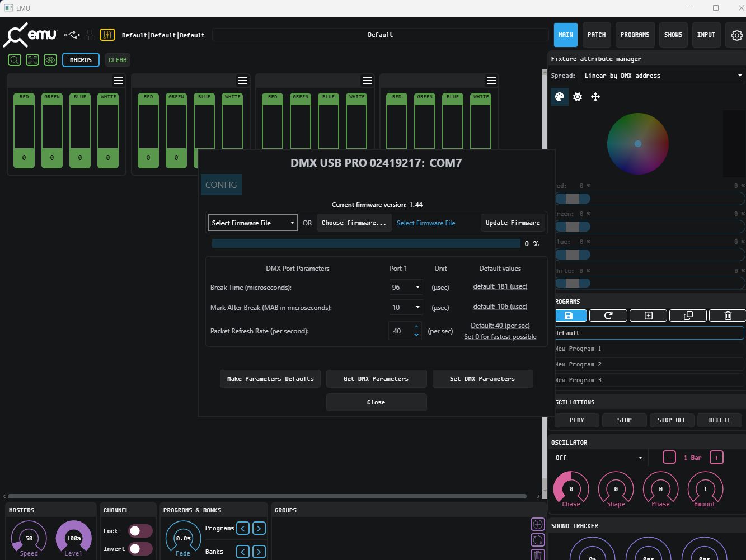Click Set 0 for fastest possible link
The height and width of the screenshot is (560, 746).
point(500,337)
